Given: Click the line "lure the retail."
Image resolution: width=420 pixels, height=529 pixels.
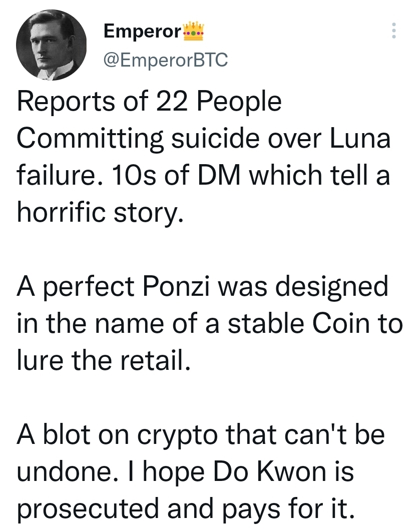Looking at the screenshot, I should click(104, 360).
